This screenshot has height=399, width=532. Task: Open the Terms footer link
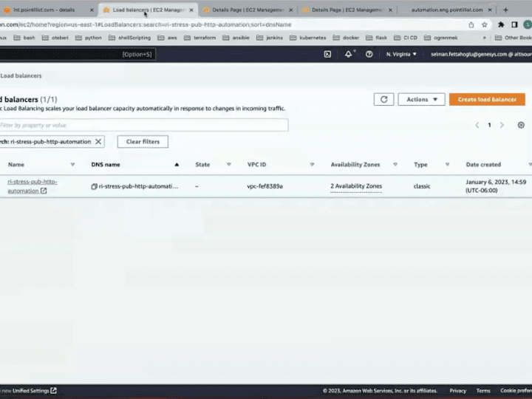483,391
